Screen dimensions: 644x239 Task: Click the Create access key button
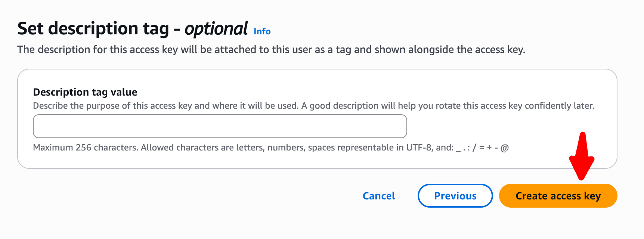[558, 196]
